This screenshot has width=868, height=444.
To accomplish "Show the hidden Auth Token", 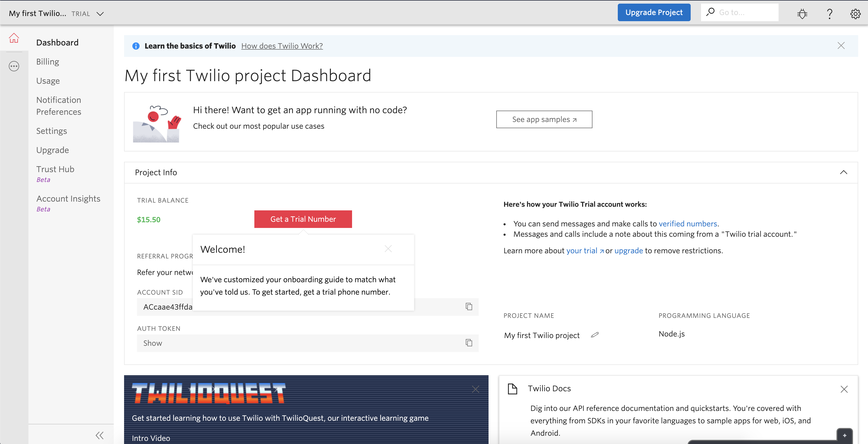I will 153,343.
